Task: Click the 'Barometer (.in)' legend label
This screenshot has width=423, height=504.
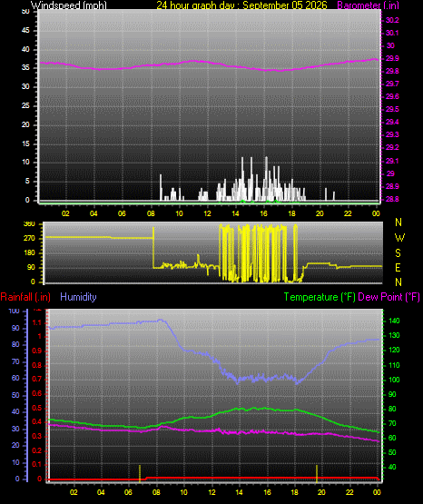Action: point(368,5)
